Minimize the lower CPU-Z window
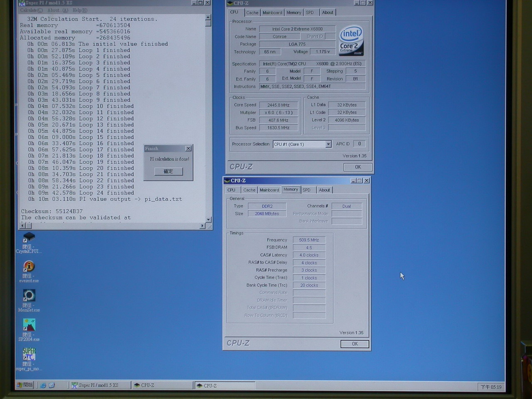 click(353, 180)
